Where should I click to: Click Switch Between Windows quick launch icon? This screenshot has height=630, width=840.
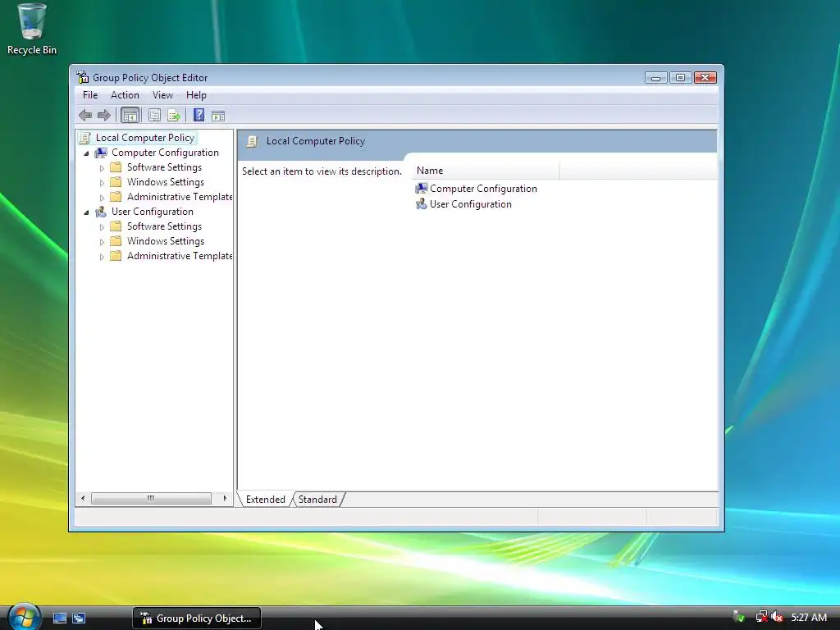[79, 618]
